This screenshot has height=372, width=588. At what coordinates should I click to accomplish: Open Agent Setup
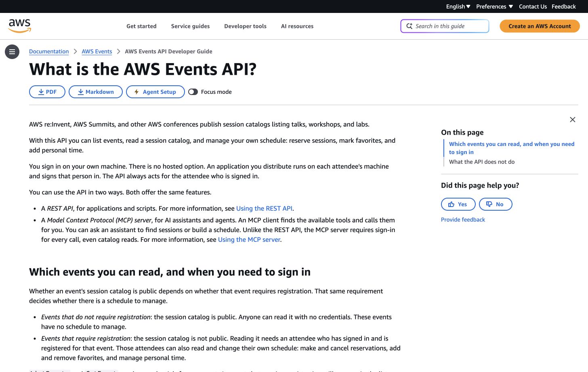(x=155, y=92)
